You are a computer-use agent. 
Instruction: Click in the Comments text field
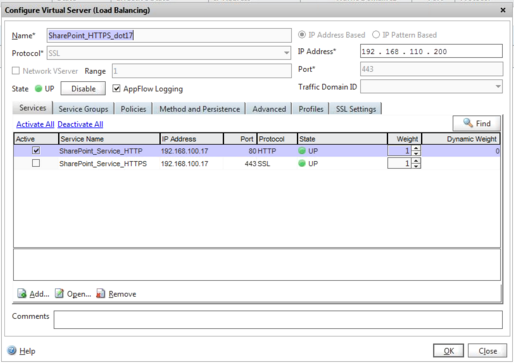coord(278,320)
